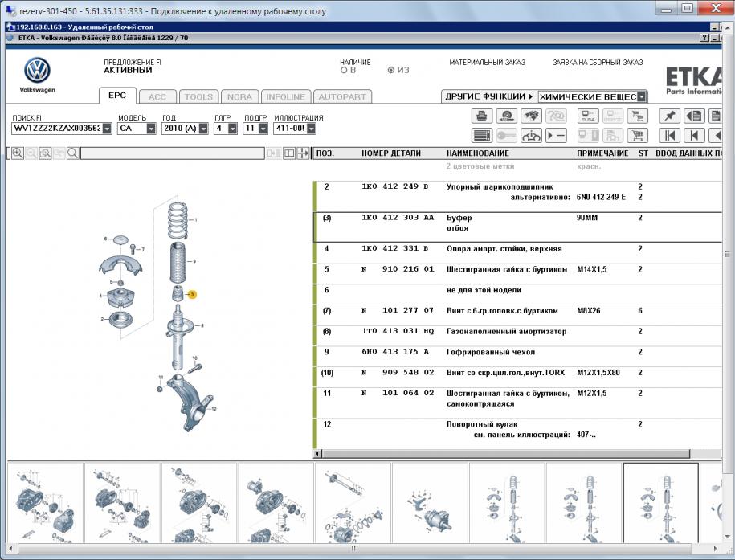
Task: Expand the ДРУГИЕ ФУНКЦИИ menu
Action: pos(489,96)
